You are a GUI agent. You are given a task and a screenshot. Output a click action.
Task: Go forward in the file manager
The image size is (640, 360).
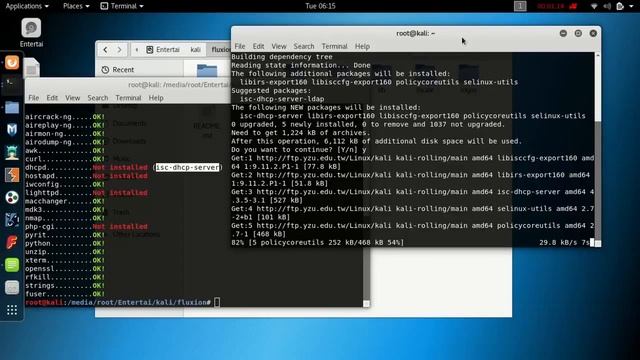click(119, 50)
